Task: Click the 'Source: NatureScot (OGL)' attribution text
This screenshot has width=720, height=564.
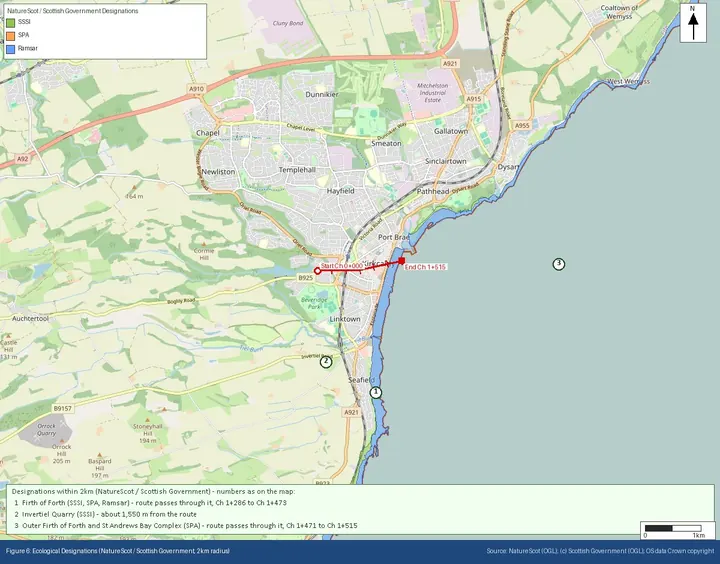Action: (x=601, y=551)
